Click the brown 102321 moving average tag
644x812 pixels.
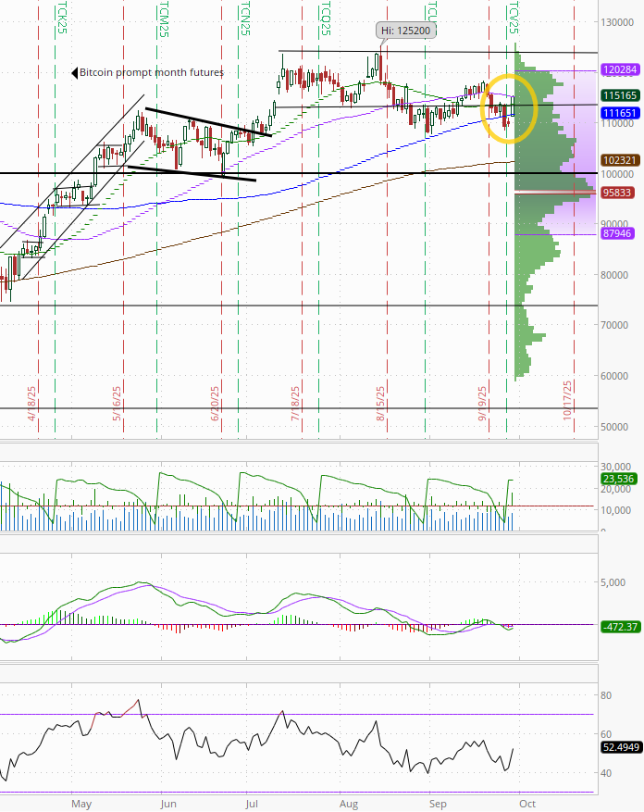[620, 160]
